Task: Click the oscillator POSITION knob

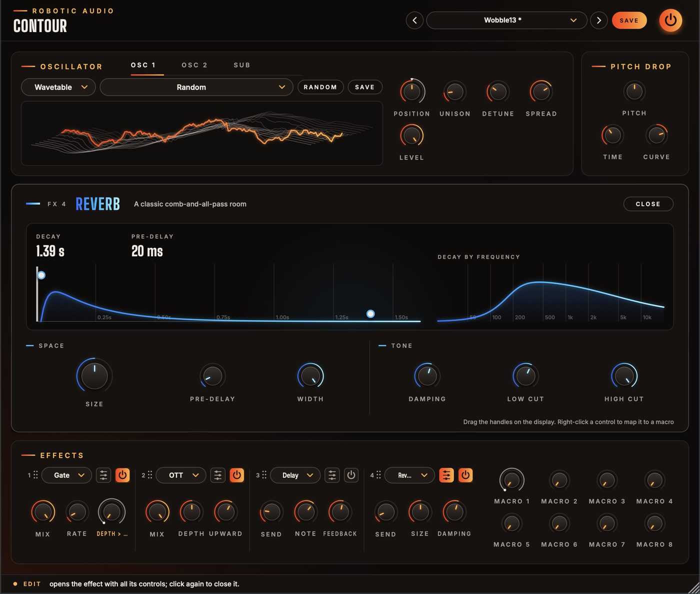Action: 412,92
